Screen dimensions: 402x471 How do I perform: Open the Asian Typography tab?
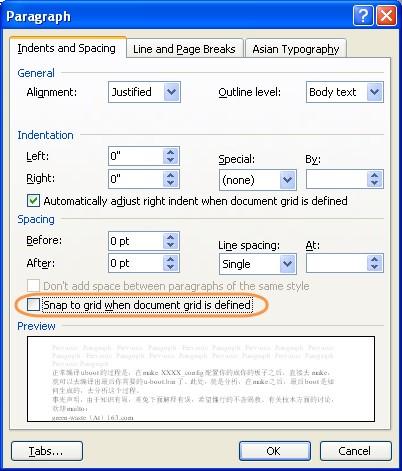296,49
